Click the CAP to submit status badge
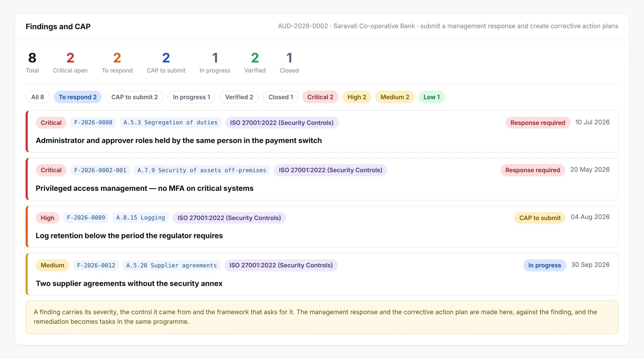Viewport: 644px width, 359px height. point(540,218)
